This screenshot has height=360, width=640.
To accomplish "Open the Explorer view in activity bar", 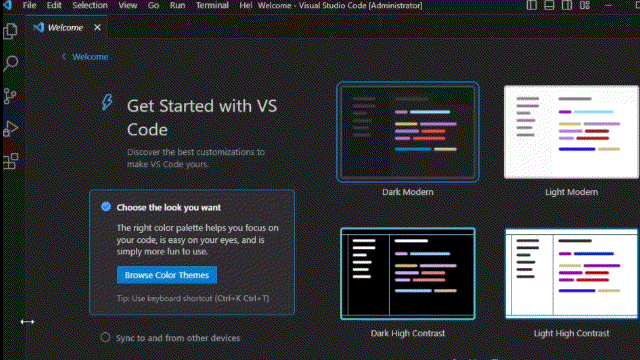I will [10, 31].
